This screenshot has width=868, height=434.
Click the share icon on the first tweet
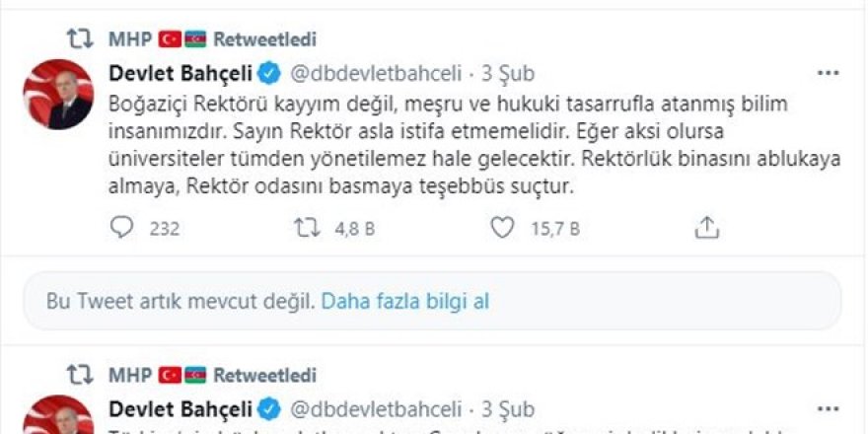tap(706, 228)
